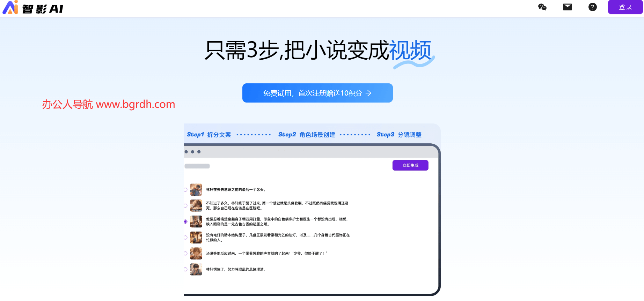
Task: Select radio for 还没等他反应过来 row
Action: [185, 254]
